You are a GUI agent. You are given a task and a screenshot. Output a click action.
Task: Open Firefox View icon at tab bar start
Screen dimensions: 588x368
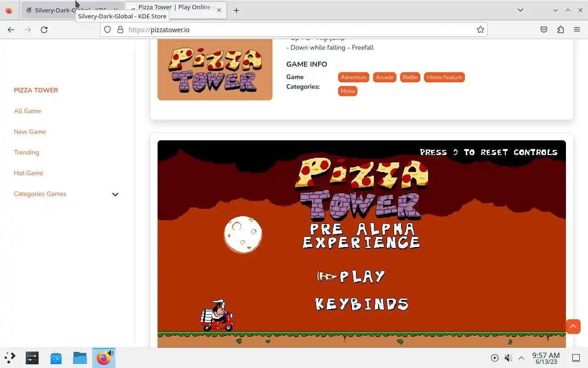tap(9, 10)
